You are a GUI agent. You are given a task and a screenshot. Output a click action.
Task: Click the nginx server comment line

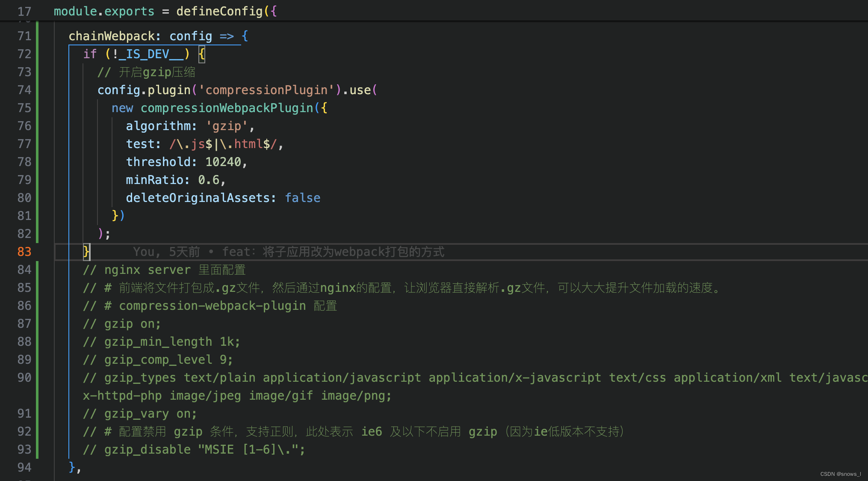164,270
